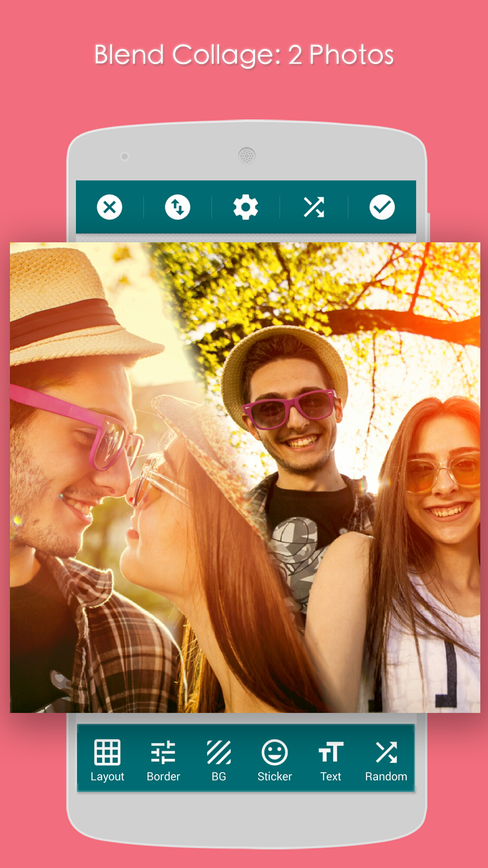The image size is (488, 868).
Task: Open settings with the gear icon
Action: (x=246, y=207)
